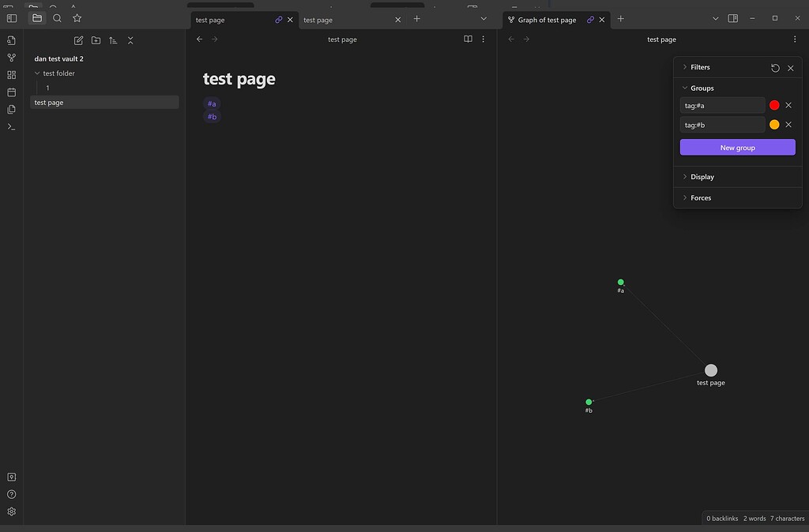
Task: Open the #a tag link in the note
Action: pyautogui.click(x=211, y=103)
